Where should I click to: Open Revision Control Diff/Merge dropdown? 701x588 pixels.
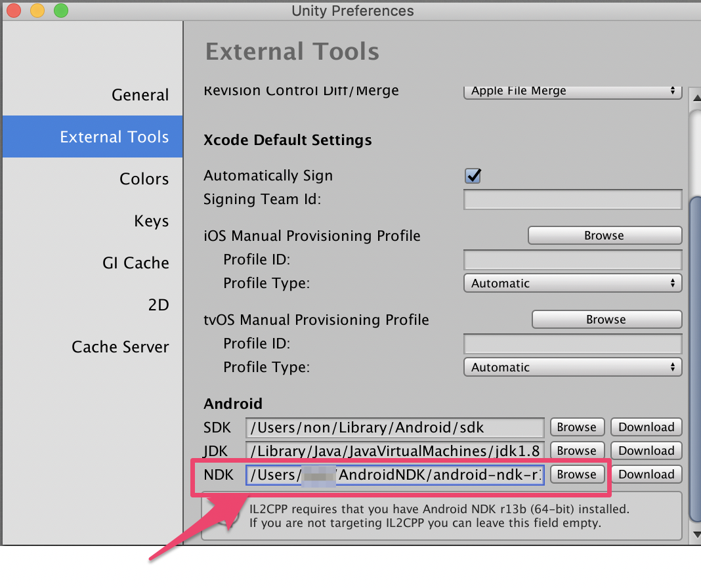click(x=573, y=92)
